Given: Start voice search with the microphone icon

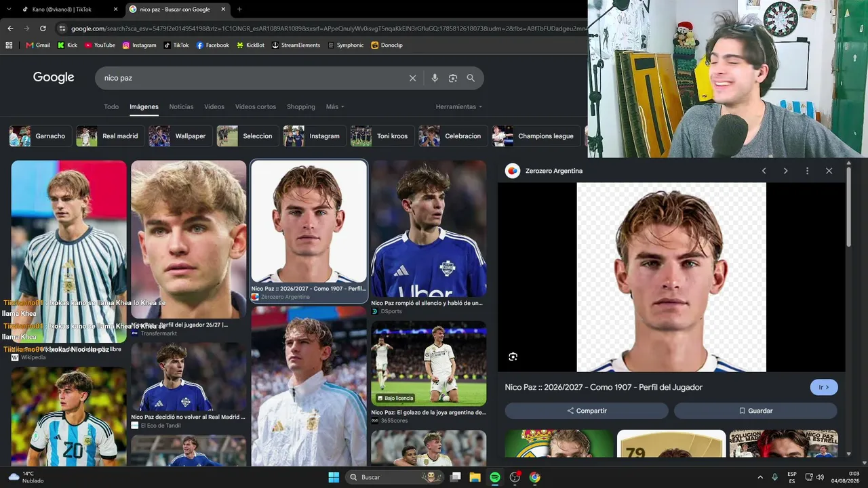Looking at the screenshot, I should click(x=435, y=78).
